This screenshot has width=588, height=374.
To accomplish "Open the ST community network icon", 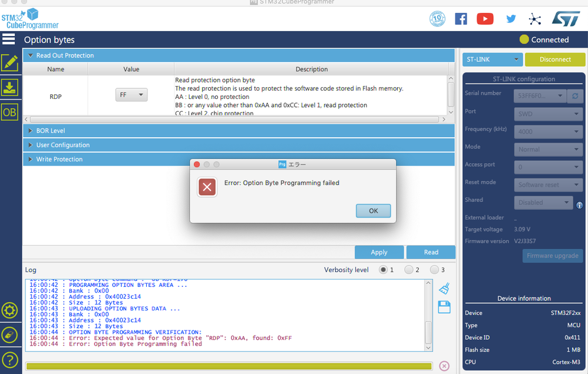I will coord(535,19).
